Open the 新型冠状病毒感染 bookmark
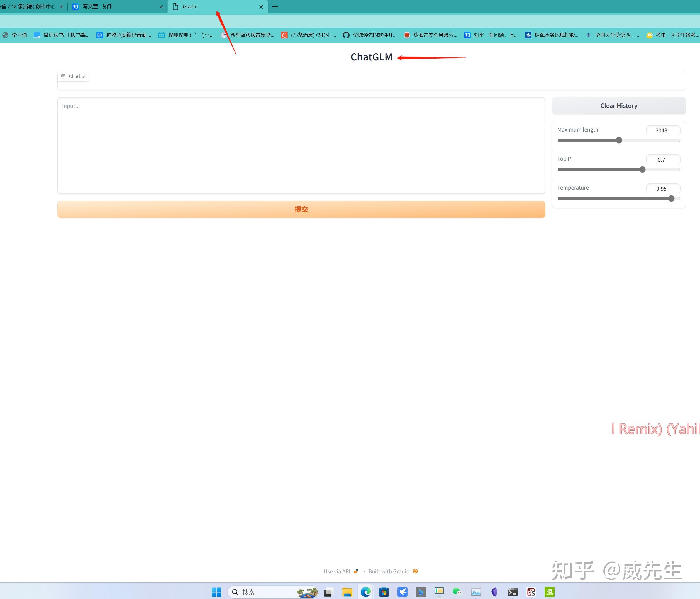Image resolution: width=700 pixels, height=599 pixels. [248, 35]
